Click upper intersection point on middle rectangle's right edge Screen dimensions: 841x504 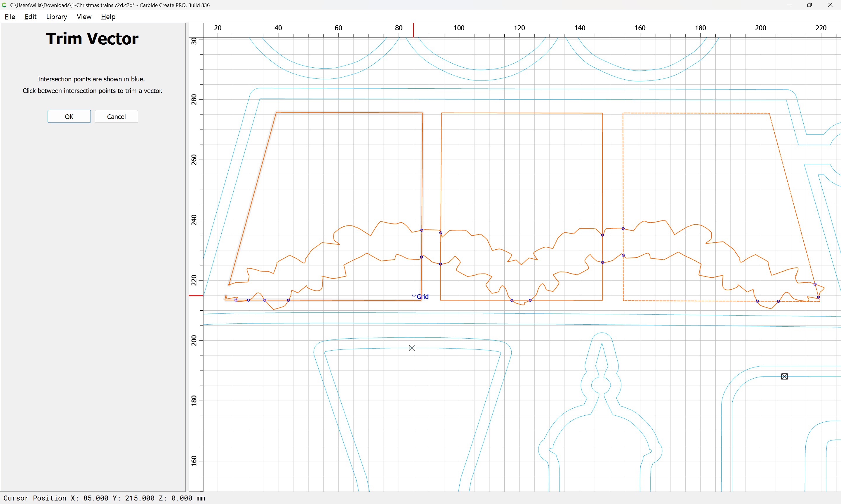[602, 235]
